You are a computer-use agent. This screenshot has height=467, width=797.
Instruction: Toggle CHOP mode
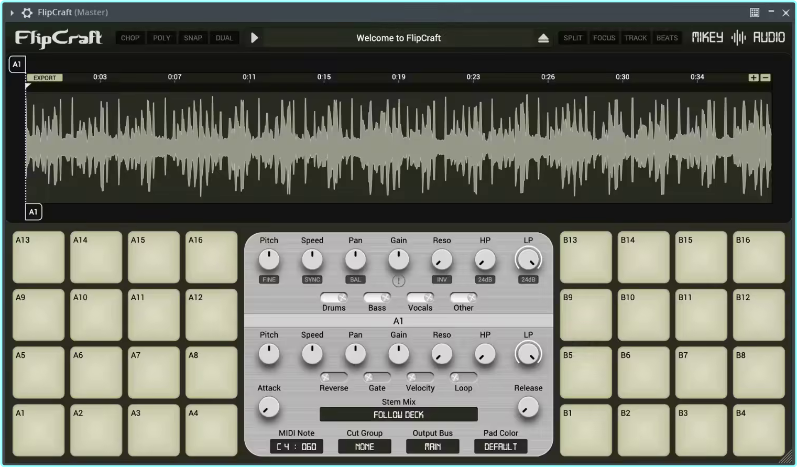click(x=130, y=38)
